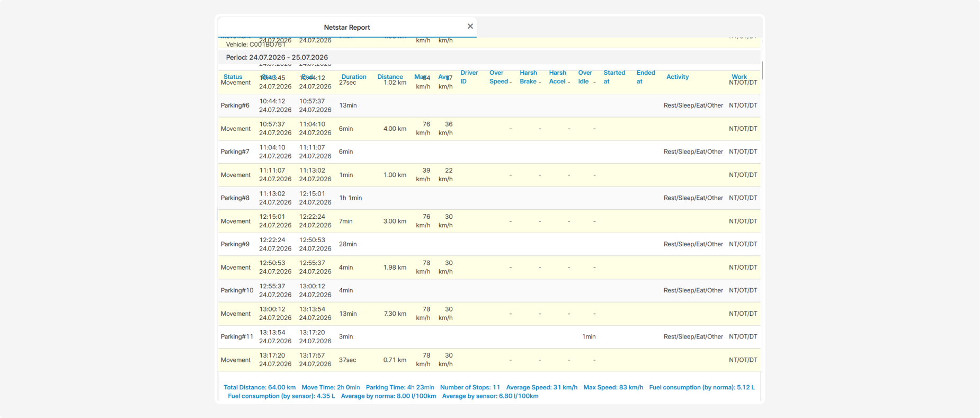This screenshot has width=980, height=418.
Task: Click the Activity column header
Action: (678, 77)
